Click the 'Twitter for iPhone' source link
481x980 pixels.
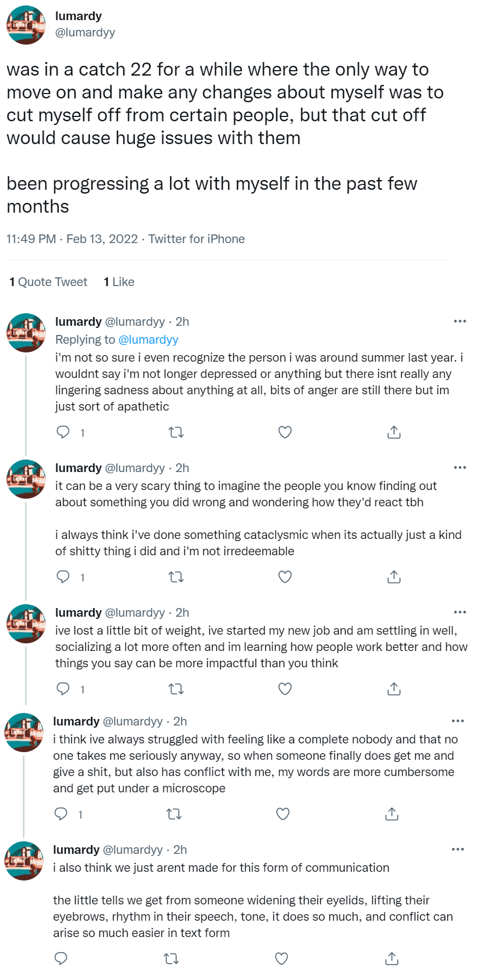196,239
